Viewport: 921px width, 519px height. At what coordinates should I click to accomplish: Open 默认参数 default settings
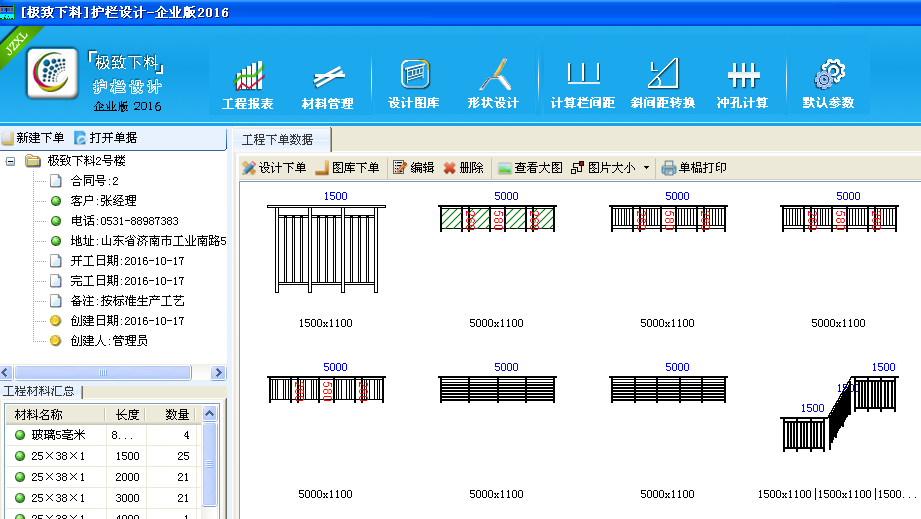[x=828, y=85]
